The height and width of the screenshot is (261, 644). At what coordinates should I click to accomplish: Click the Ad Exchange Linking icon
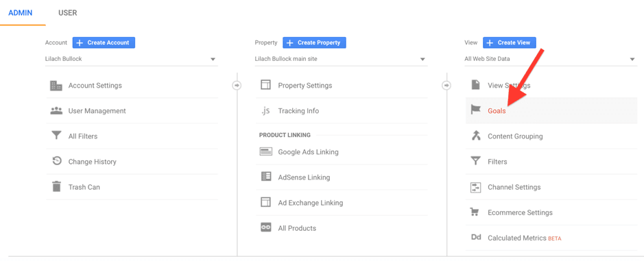[265, 202]
